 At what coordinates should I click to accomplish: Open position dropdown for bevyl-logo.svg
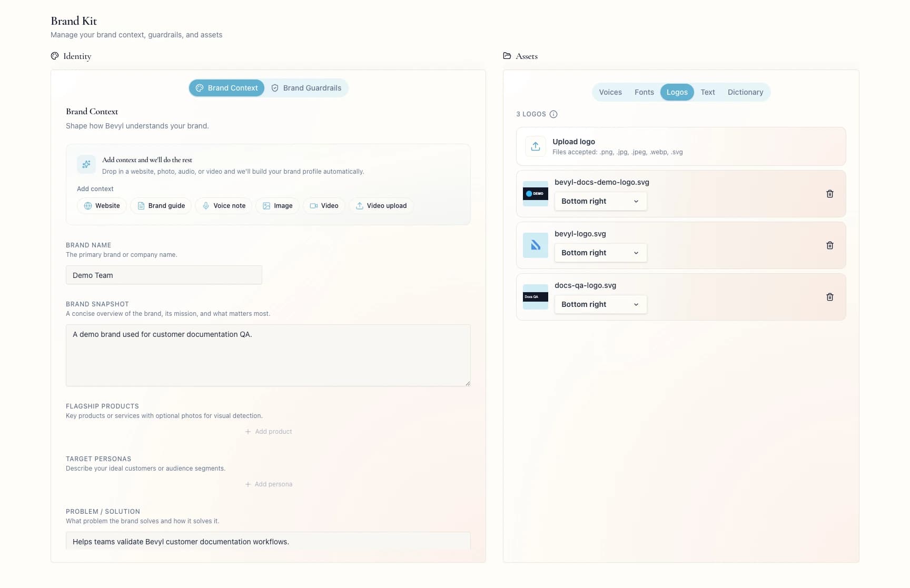(x=600, y=253)
